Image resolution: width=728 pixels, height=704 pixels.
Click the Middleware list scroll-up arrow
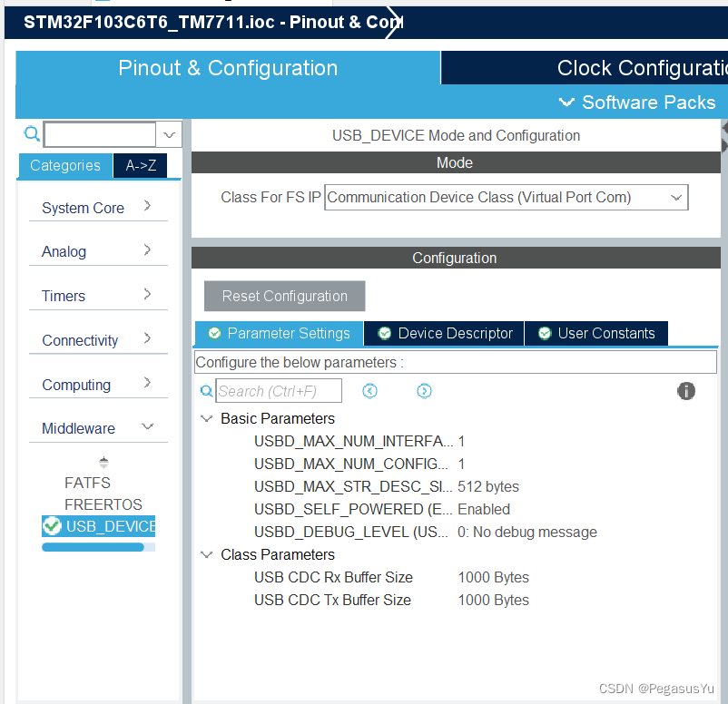(x=103, y=460)
